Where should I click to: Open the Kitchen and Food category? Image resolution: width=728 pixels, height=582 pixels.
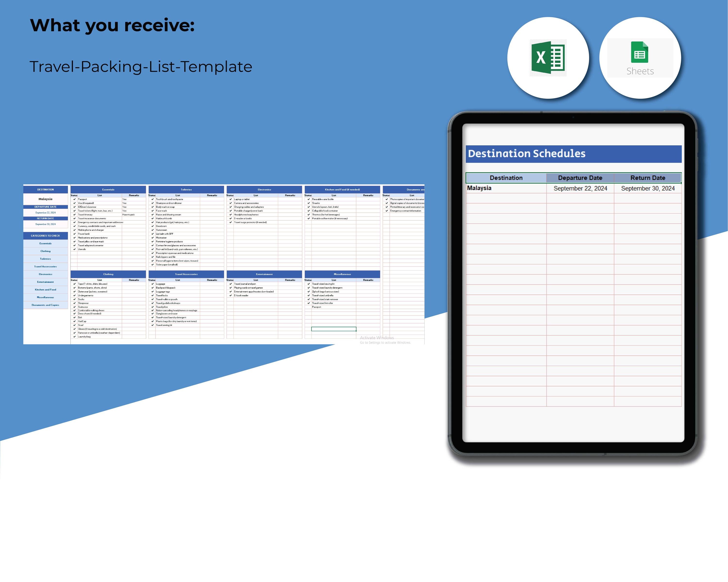46,290
